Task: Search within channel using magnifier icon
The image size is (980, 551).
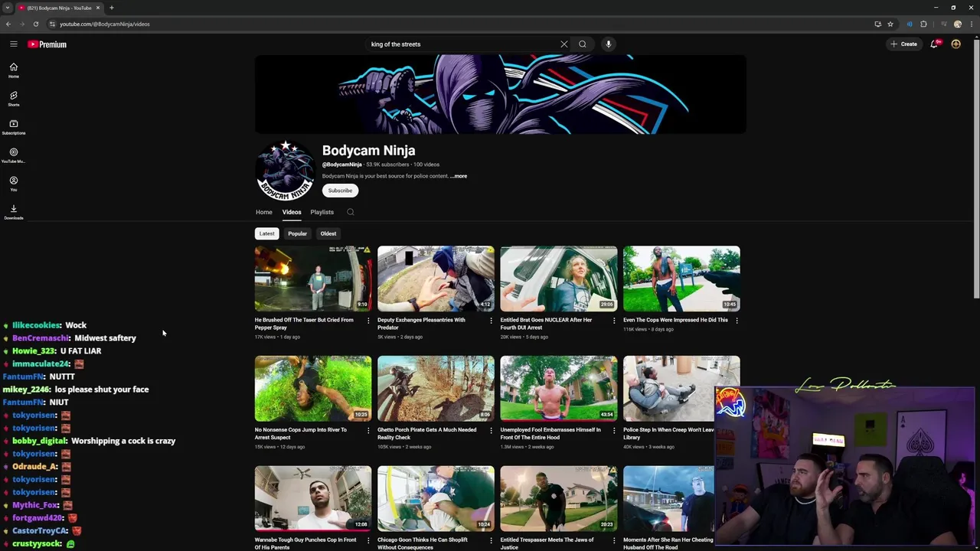Action: tap(351, 212)
